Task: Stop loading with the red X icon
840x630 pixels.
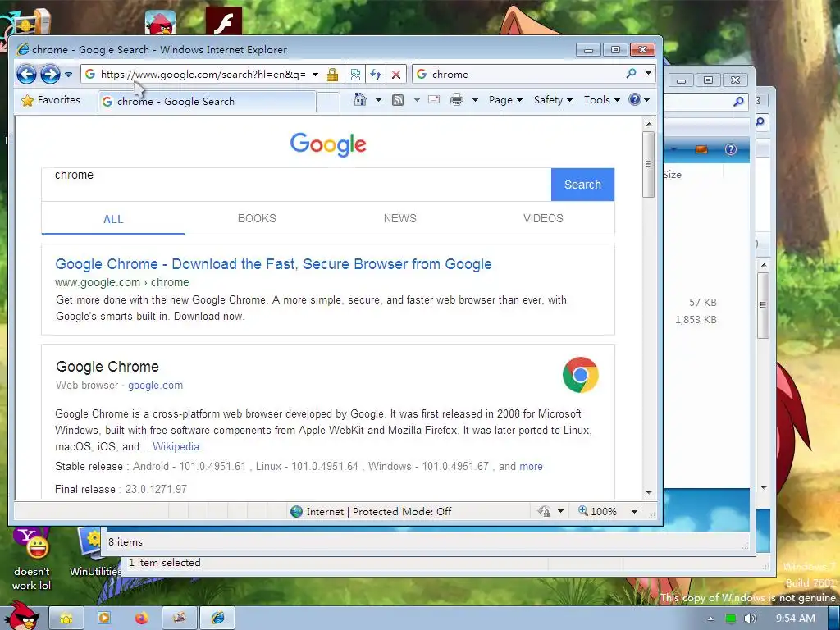Action: (x=396, y=75)
